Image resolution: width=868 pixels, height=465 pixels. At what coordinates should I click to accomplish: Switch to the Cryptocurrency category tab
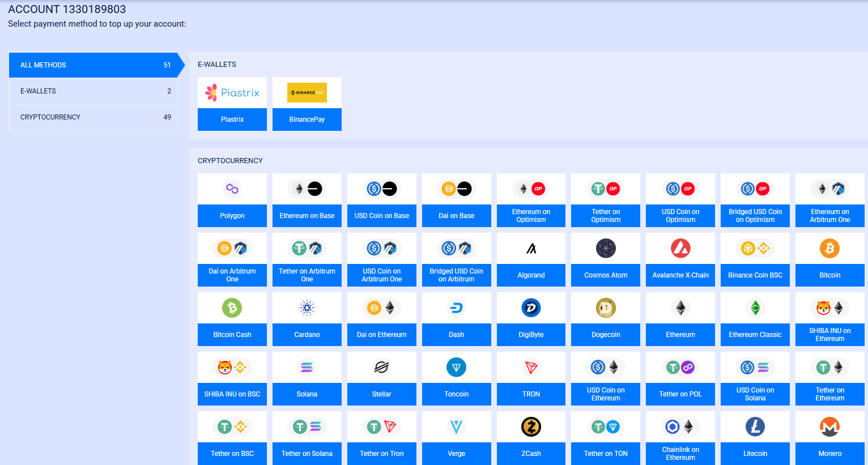tap(93, 117)
